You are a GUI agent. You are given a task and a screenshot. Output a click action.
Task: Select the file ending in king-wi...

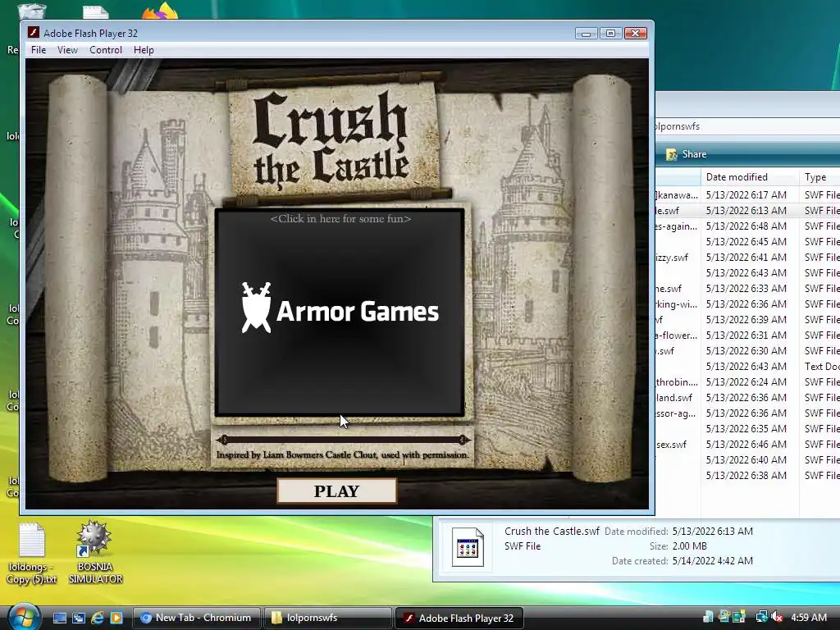click(x=747, y=304)
